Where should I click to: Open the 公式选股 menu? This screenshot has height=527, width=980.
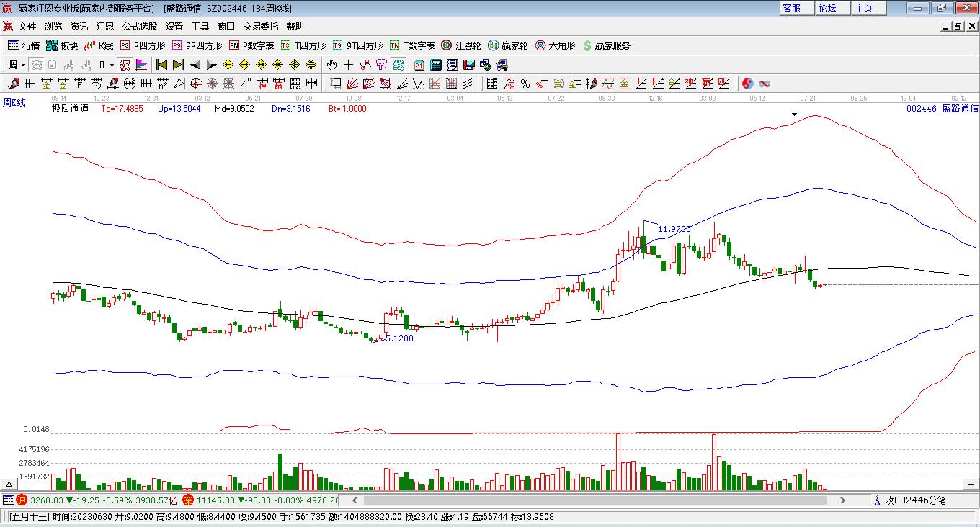click(139, 27)
